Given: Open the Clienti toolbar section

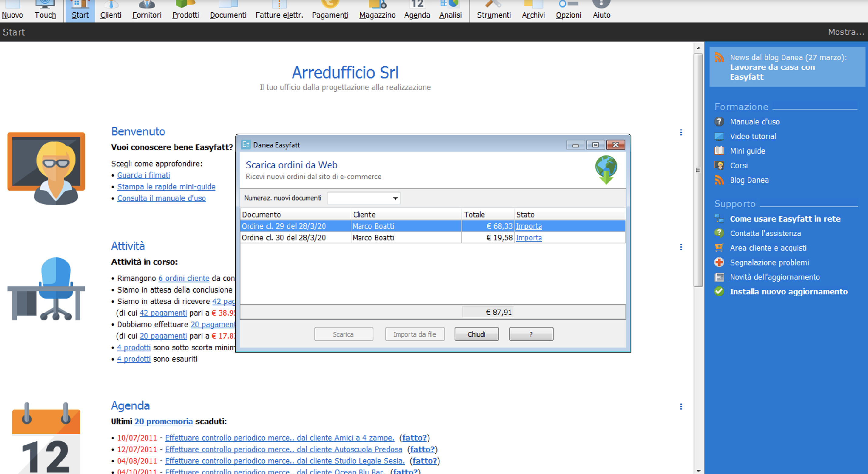Looking at the screenshot, I should [110, 11].
